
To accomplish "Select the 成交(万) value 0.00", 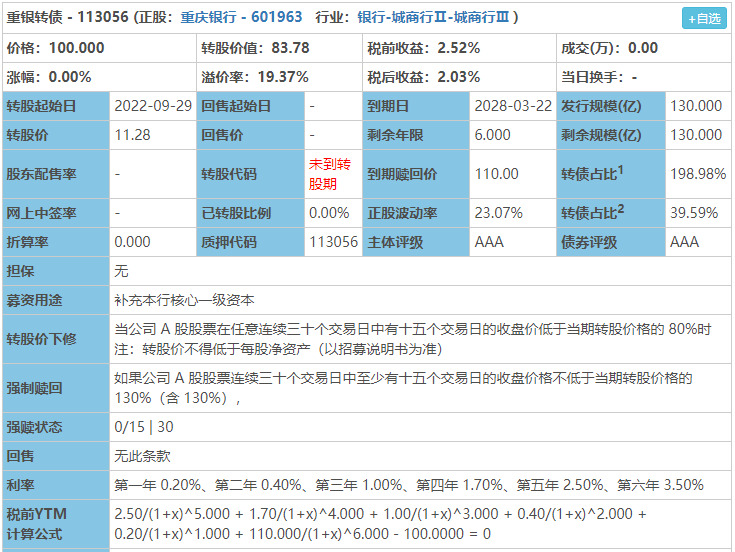I will point(643,48).
